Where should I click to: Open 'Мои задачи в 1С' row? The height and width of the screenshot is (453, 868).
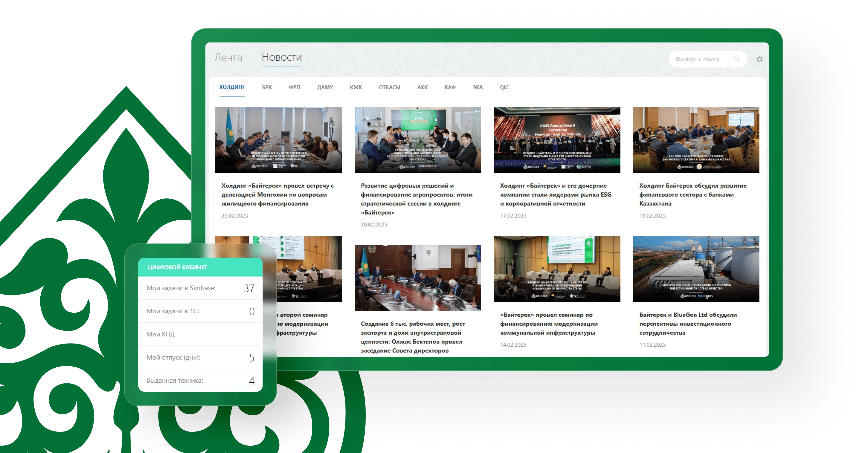coord(200,311)
